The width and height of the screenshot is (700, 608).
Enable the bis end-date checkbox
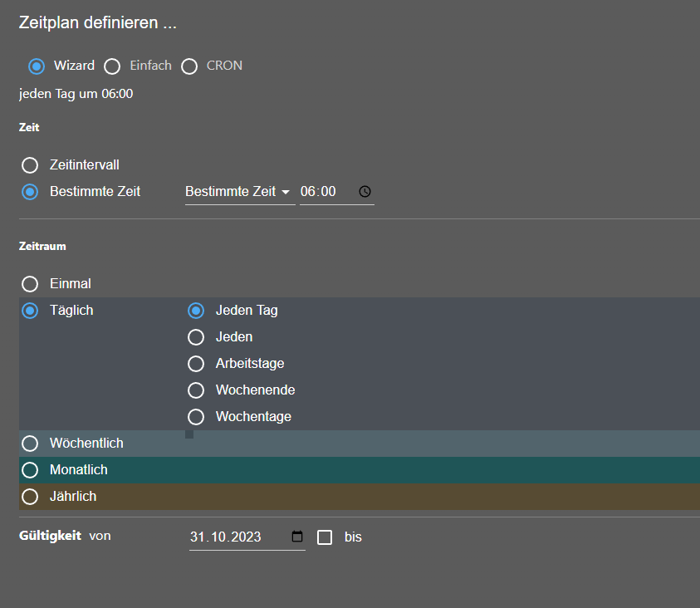pyautogui.click(x=325, y=537)
